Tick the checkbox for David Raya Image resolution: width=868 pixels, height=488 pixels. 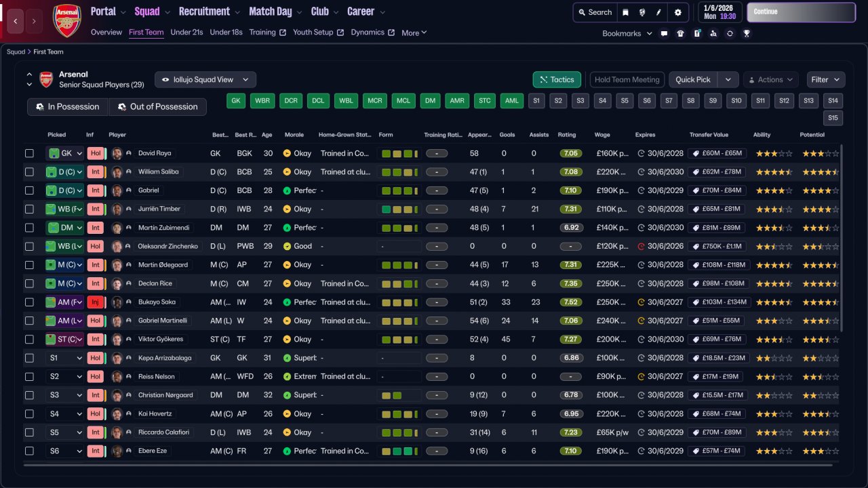29,153
